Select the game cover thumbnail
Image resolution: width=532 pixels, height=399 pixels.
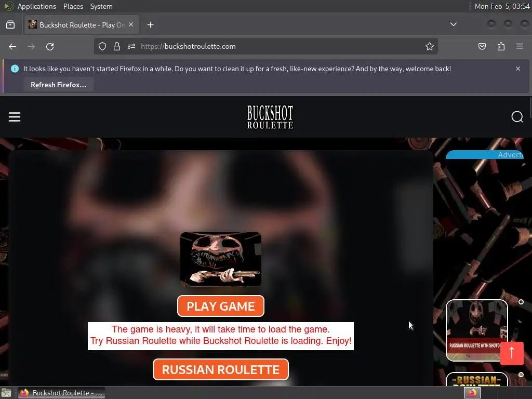pyautogui.click(x=220, y=259)
